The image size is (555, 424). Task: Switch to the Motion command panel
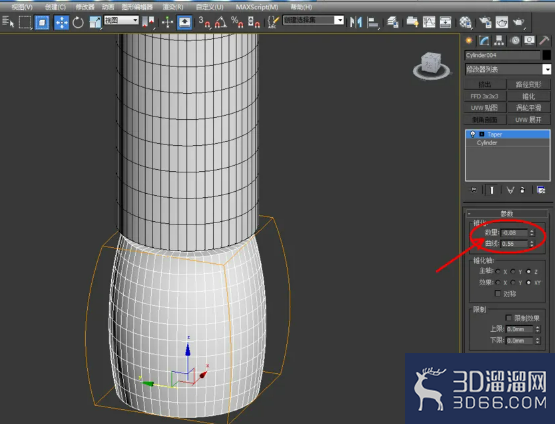[515, 41]
